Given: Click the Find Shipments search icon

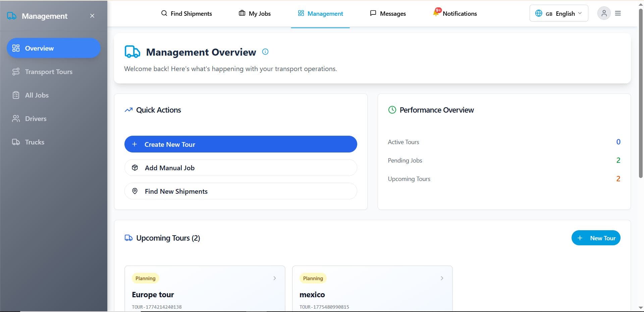Looking at the screenshot, I should [x=164, y=13].
